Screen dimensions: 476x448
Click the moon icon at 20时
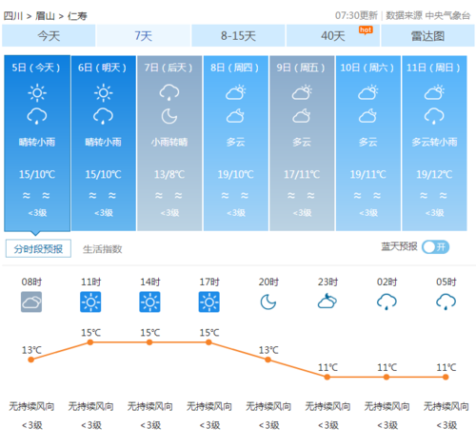point(268,302)
